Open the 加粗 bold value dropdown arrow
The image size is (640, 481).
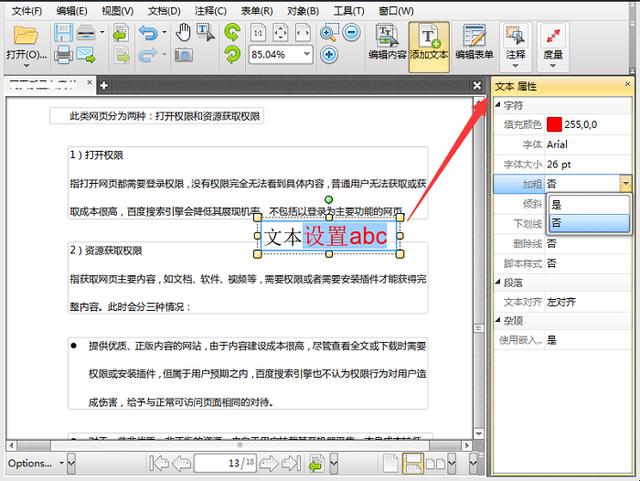(625, 184)
